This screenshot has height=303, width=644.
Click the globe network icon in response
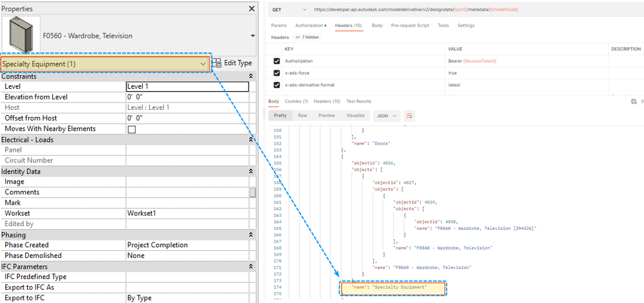[634, 101]
